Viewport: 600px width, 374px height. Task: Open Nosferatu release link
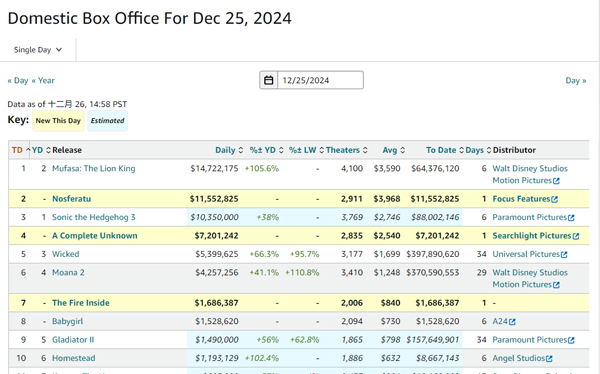72,199
